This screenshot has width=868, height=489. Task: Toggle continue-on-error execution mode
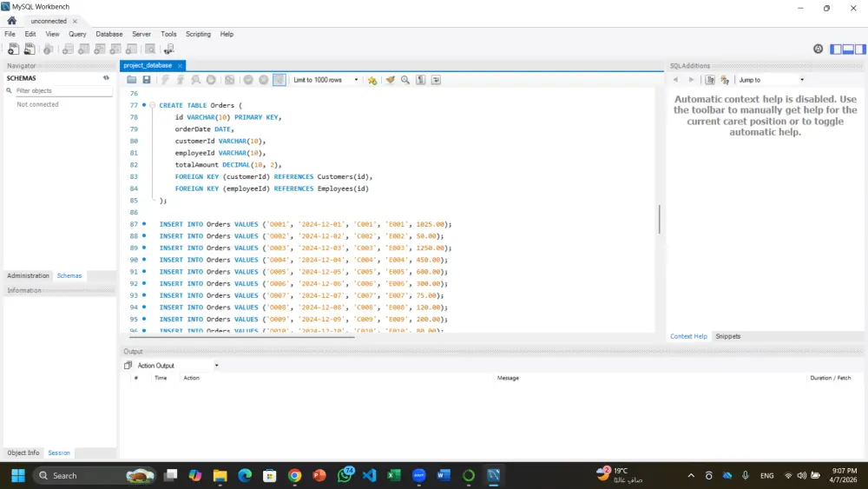click(229, 80)
